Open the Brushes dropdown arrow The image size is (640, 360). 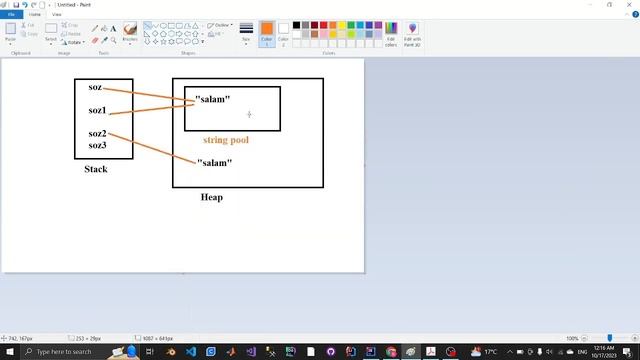coord(130,44)
